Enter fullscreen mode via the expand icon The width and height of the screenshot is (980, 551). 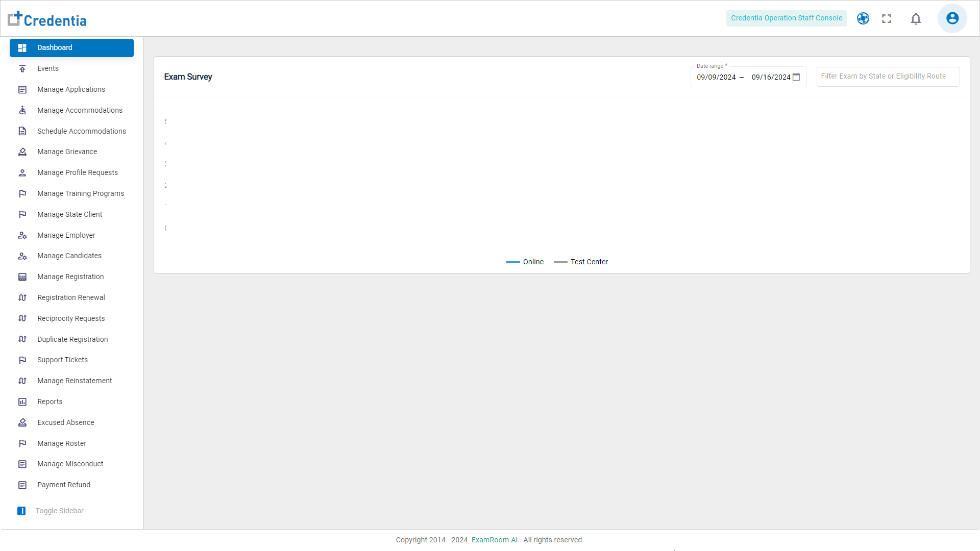point(887,19)
